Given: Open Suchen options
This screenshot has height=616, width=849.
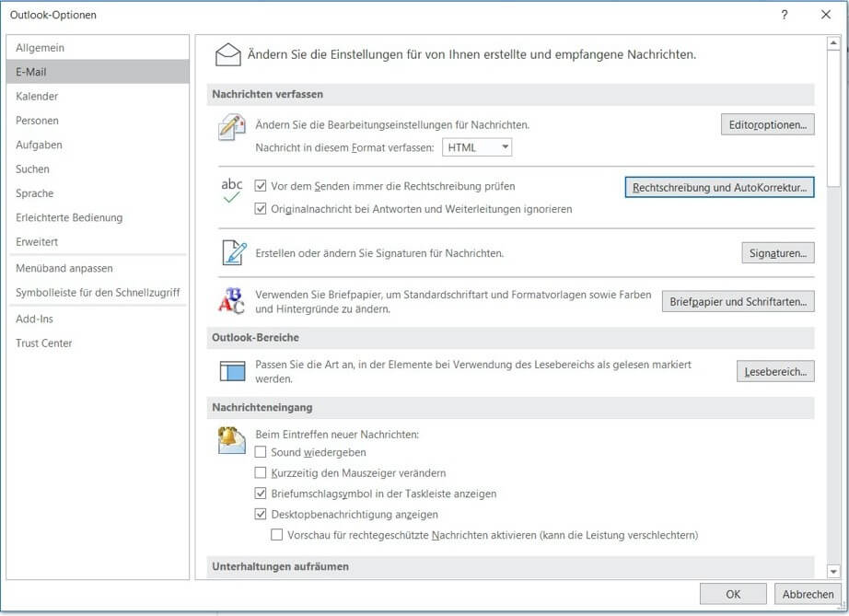Looking at the screenshot, I should [x=98, y=169].
